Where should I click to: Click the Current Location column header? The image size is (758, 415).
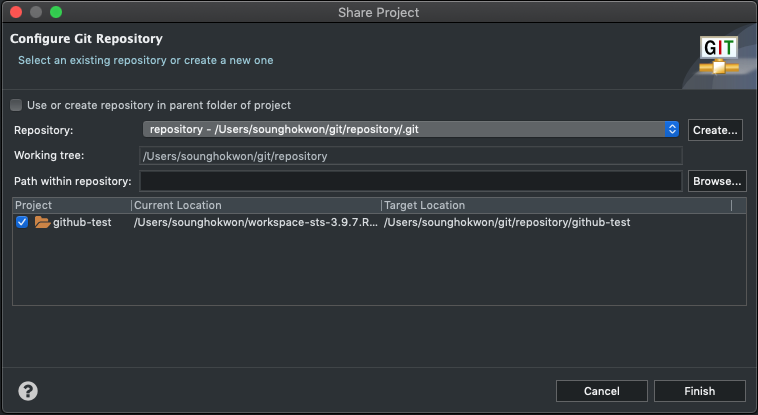[x=256, y=205]
